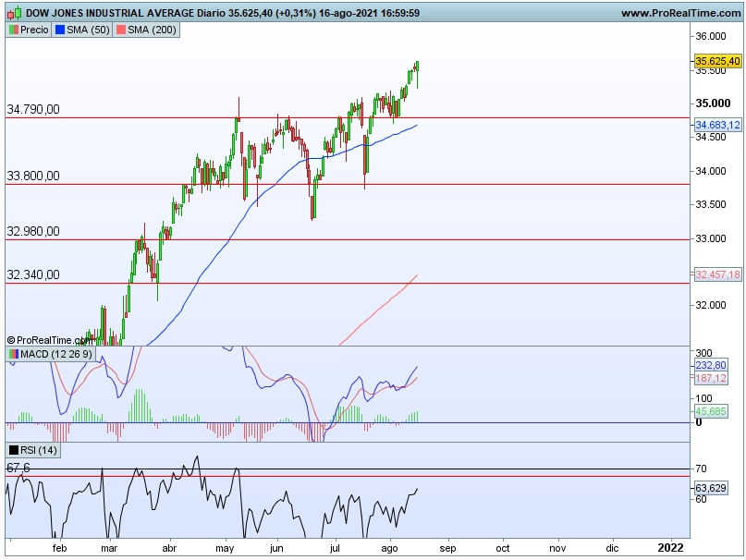Open the SMA (50) legend label
746x560 pixels.
tap(88, 30)
